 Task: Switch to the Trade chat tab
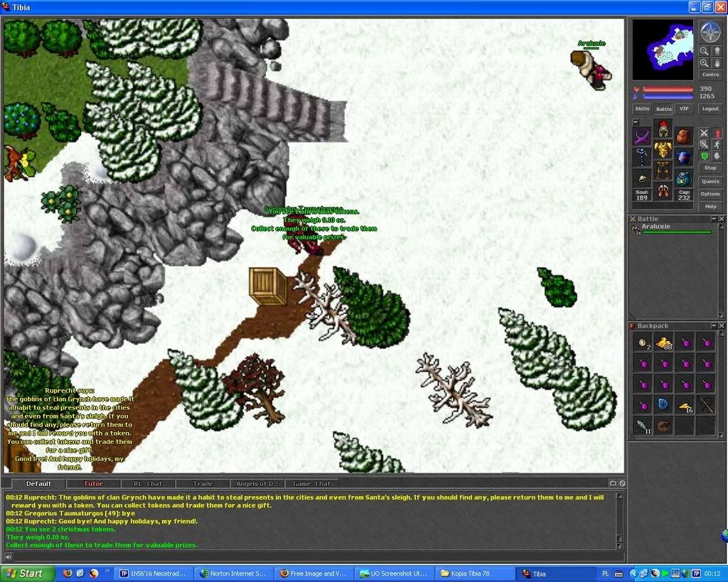point(203,484)
